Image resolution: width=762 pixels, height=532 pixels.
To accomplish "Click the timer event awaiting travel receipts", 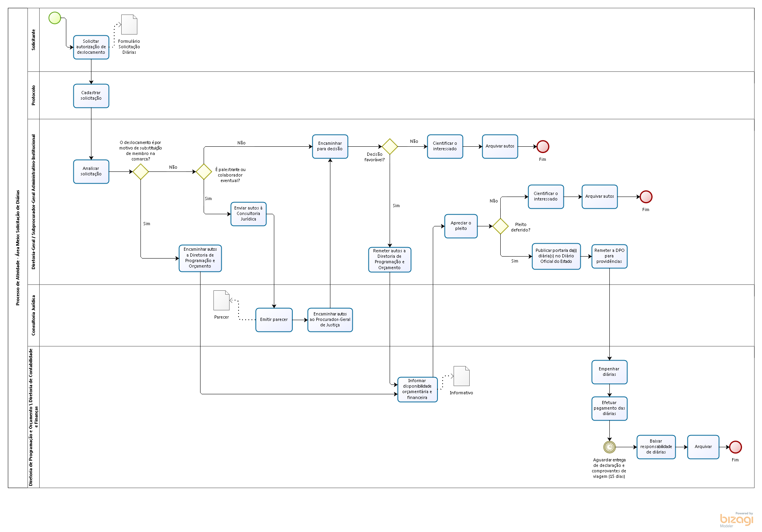I will tap(609, 447).
